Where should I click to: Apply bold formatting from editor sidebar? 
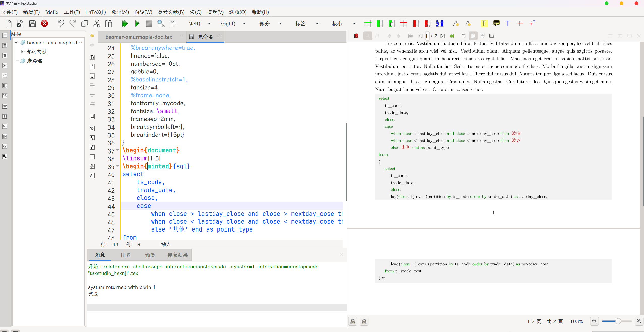coord(92,57)
